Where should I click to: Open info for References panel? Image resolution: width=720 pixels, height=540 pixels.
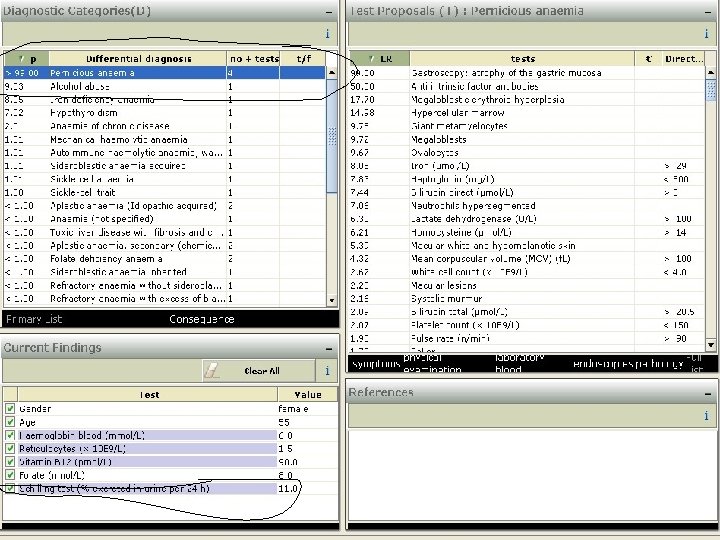706,416
